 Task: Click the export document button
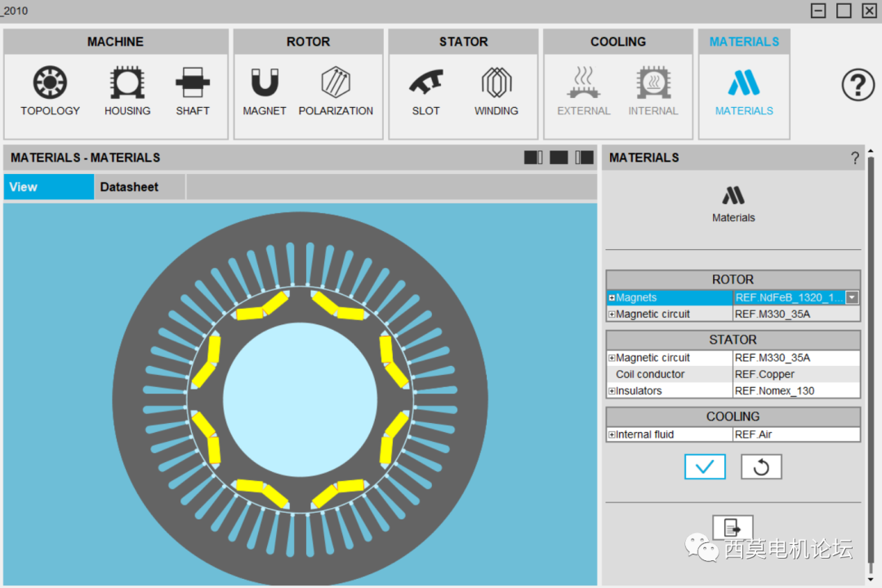[733, 528]
